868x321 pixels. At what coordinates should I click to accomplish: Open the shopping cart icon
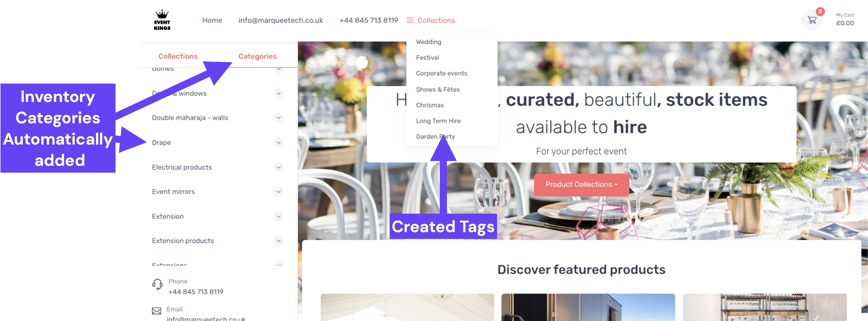coord(812,20)
